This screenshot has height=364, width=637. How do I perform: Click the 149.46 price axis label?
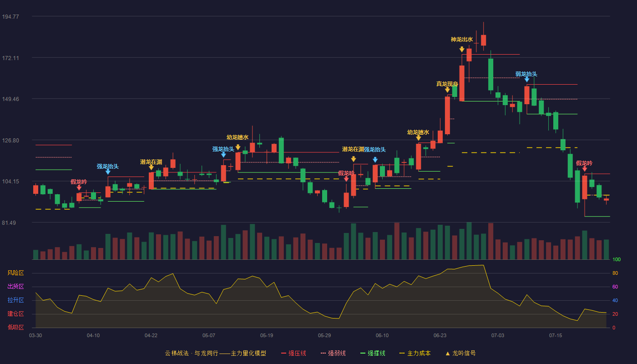pyautogui.click(x=10, y=99)
